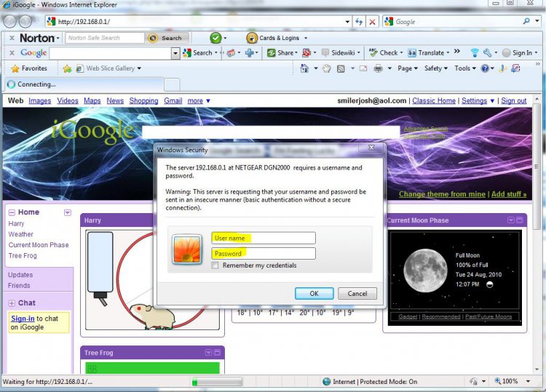Click the blue plus icon in Google Toolbar

pos(249,53)
